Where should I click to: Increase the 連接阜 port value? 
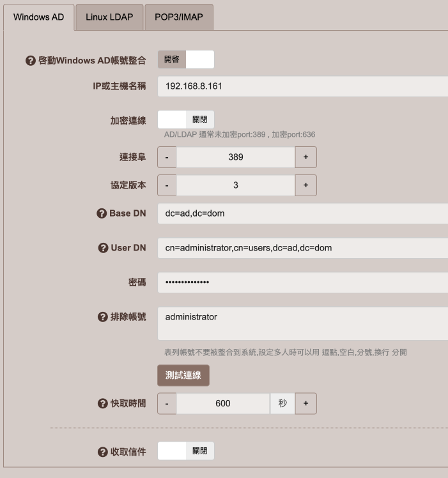click(x=305, y=157)
